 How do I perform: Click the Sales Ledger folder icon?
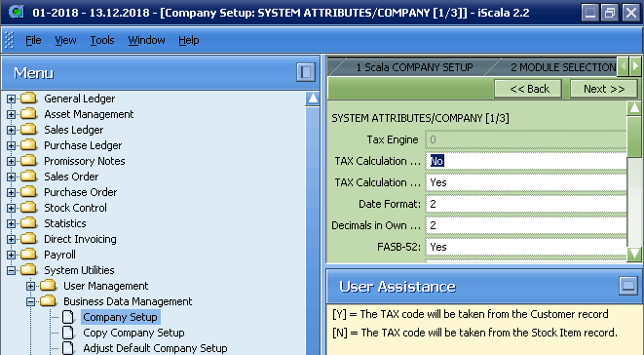(x=29, y=130)
